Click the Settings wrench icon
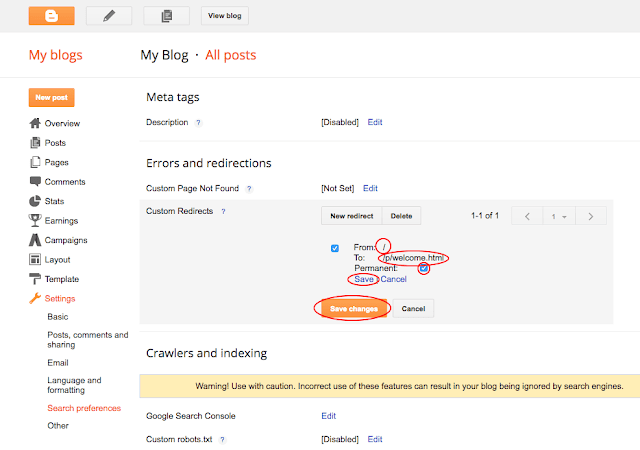The height and width of the screenshot is (450, 640). point(36,298)
